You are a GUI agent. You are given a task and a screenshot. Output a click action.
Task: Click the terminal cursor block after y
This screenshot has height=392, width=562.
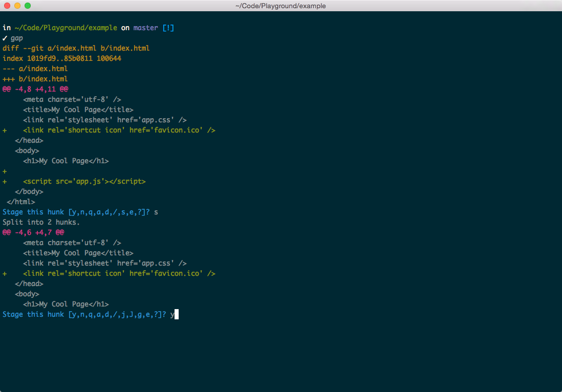(177, 315)
